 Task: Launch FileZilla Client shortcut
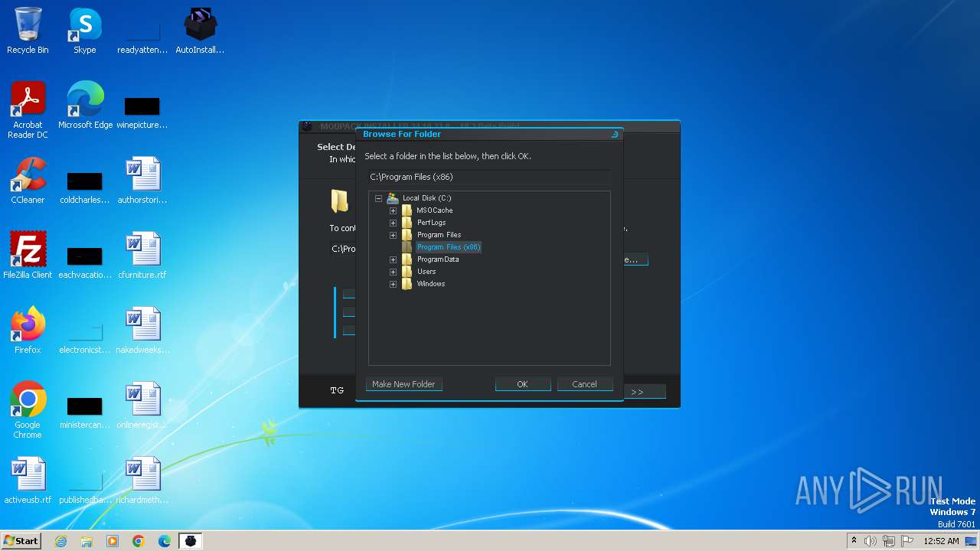point(28,255)
